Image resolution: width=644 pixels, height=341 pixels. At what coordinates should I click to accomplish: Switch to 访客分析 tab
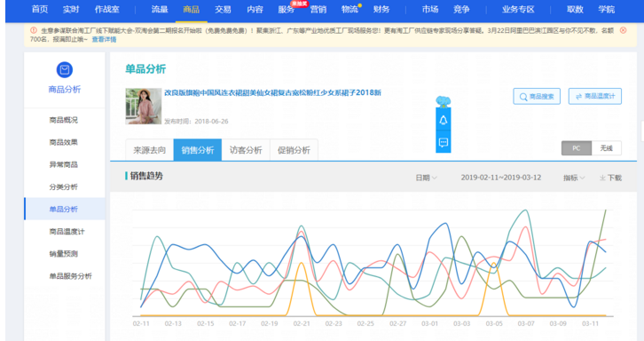pyautogui.click(x=246, y=150)
